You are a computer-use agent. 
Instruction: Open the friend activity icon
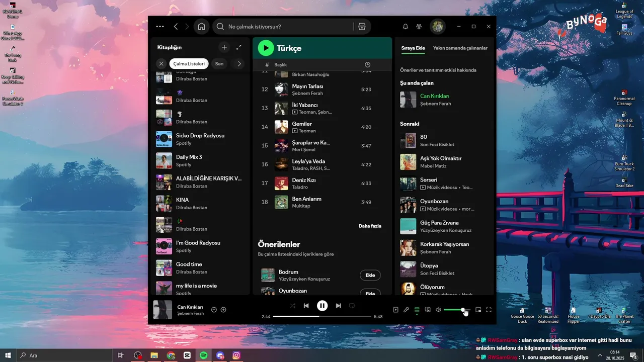click(419, 27)
